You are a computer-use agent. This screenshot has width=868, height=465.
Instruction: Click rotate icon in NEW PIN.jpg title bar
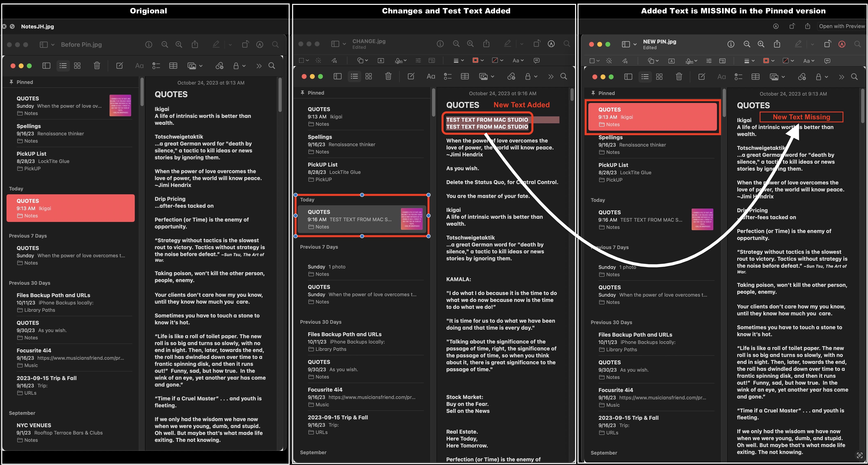pyautogui.click(x=827, y=44)
